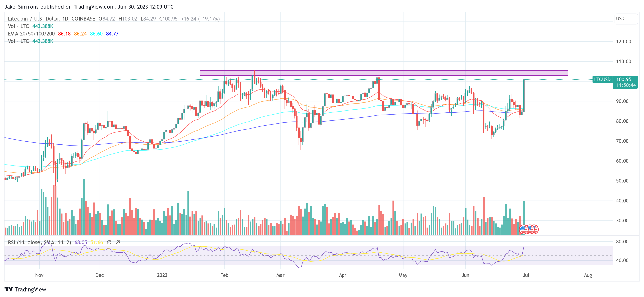
Task: Click the 100.95 current price label
Action: (624, 79)
